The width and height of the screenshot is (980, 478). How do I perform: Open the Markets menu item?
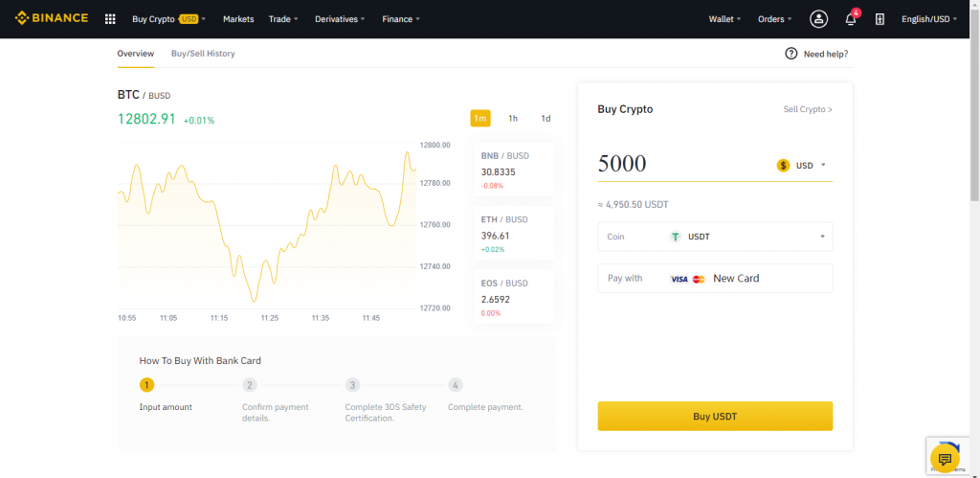238,19
